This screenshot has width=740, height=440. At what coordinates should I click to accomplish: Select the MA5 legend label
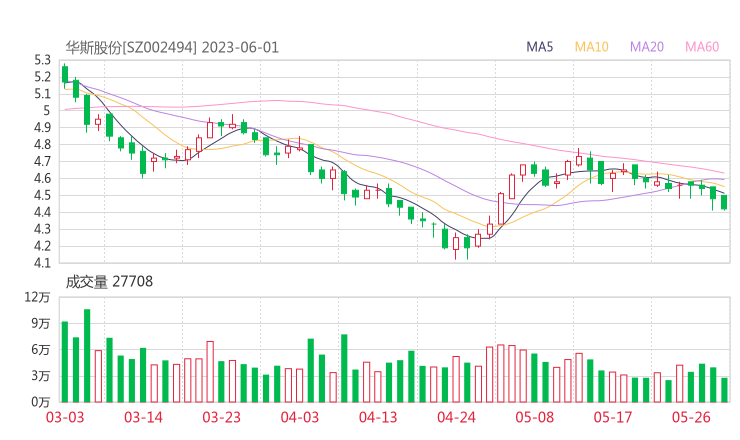[x=539, y=47]
